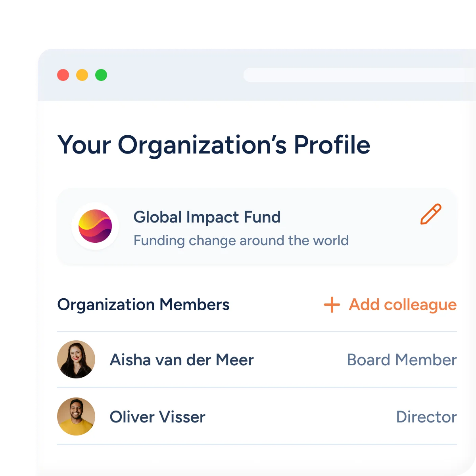Image resolution: width=476 pixels, height=476 pixels.
Task: Select Oliver Visser's name
Action: 157,417
